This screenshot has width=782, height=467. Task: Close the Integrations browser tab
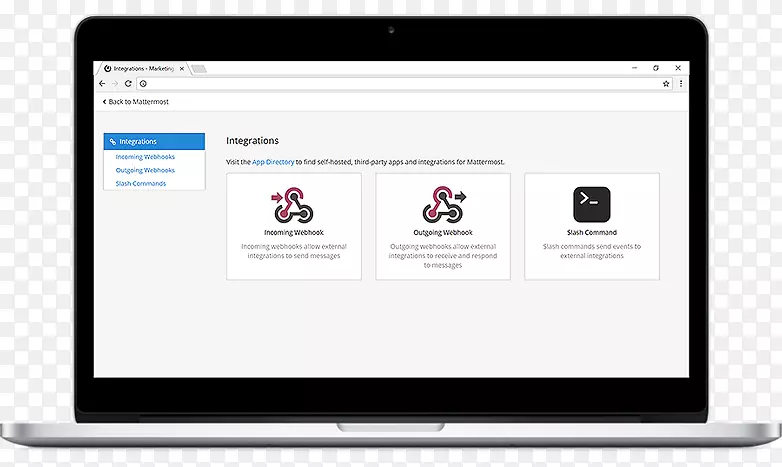pyautogui.click(x=182, y=68)
